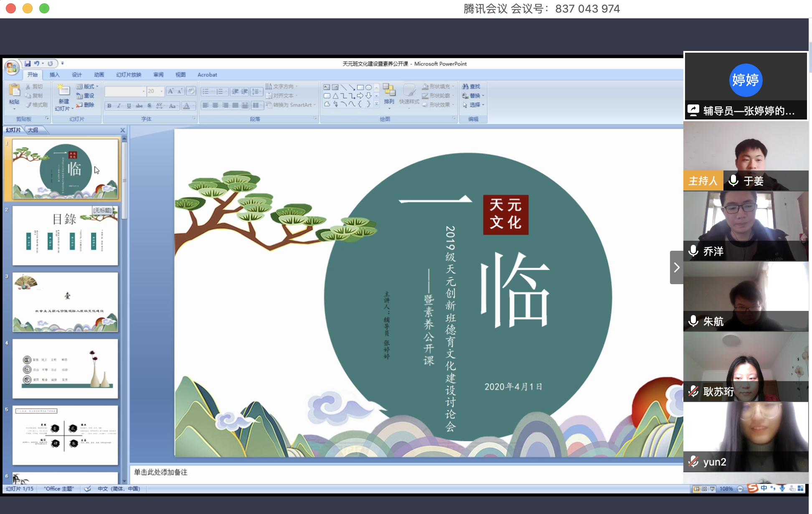This screenshot has width=812, height=514.
Task: Open the font size dropdown showing 20
Action: coord(162,91)
